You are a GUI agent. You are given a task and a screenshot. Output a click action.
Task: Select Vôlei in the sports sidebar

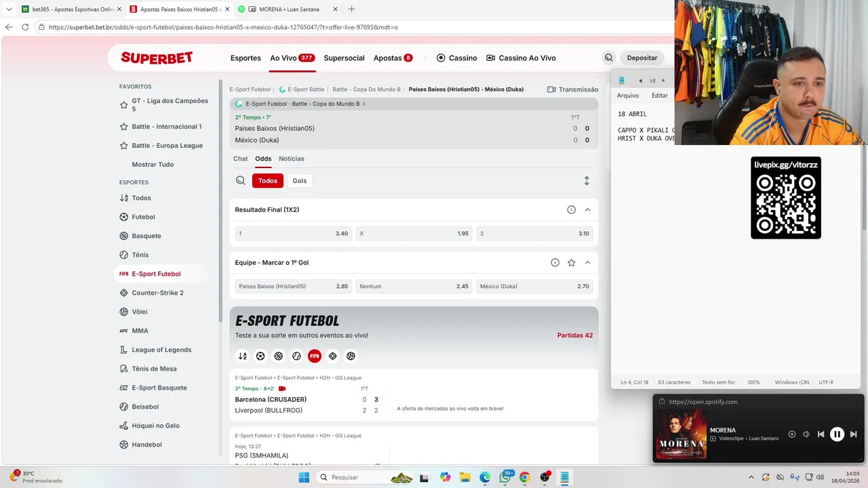(139, 312)
